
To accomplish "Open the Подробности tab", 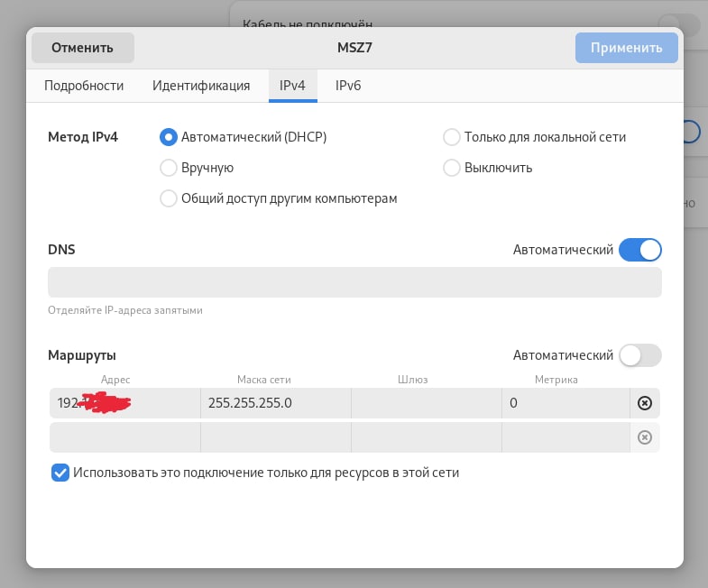I will pyautogui.click(x=84, y=86).
